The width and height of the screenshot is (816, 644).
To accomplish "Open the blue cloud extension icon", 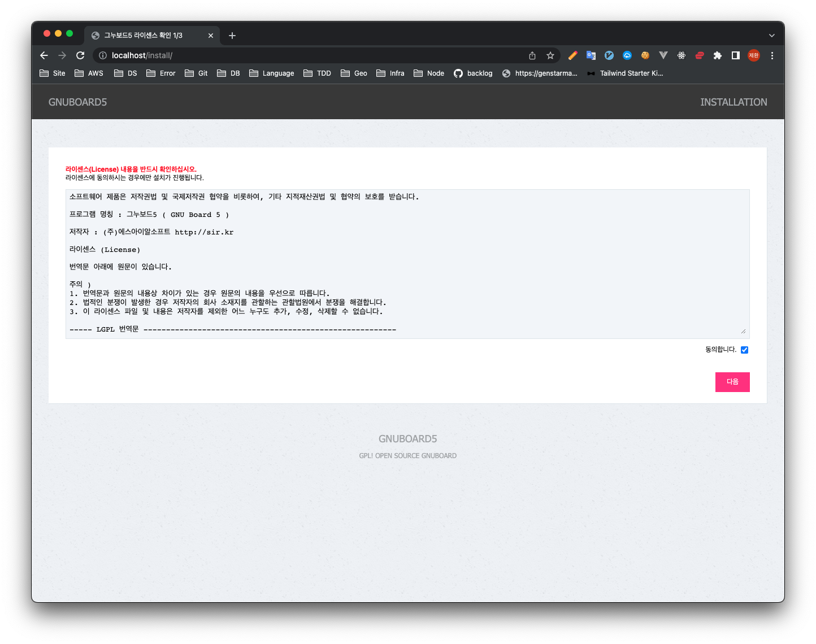I will point(627,55).
